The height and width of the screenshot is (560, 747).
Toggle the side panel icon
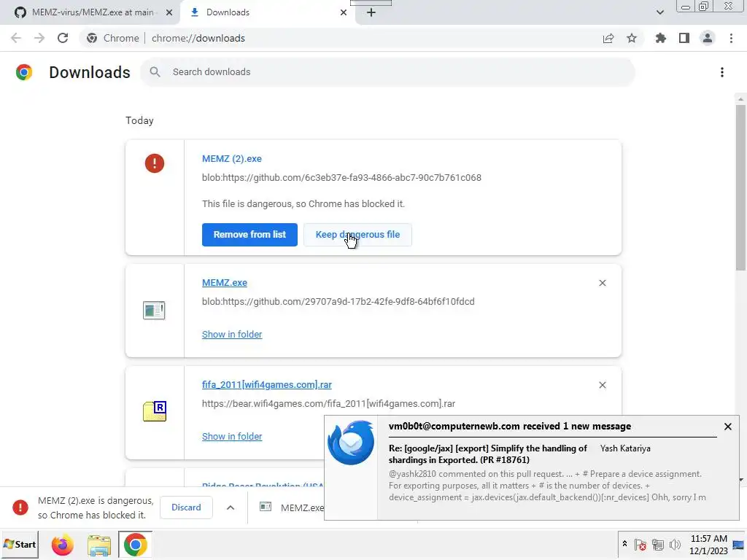(x=684, y=38)
